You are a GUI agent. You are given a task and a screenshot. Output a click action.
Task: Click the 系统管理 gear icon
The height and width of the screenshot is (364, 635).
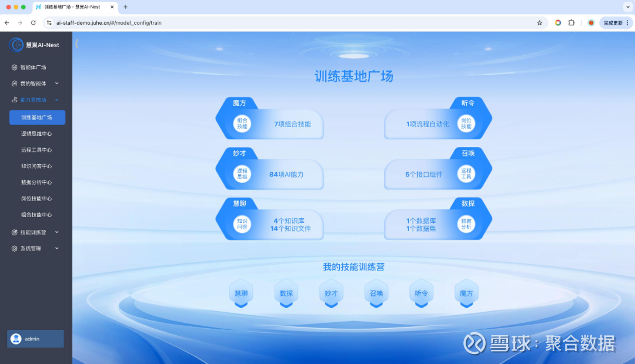[15, 249]
